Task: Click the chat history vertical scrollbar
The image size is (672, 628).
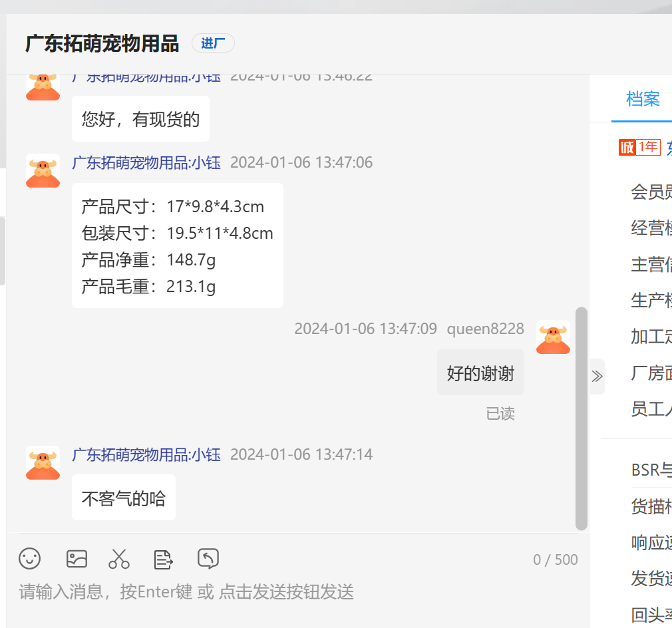Action: click(582, 418)
